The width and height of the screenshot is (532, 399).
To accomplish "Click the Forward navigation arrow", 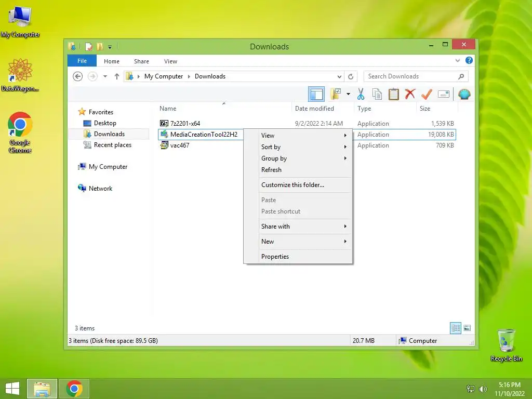I will tap(92, 76).
